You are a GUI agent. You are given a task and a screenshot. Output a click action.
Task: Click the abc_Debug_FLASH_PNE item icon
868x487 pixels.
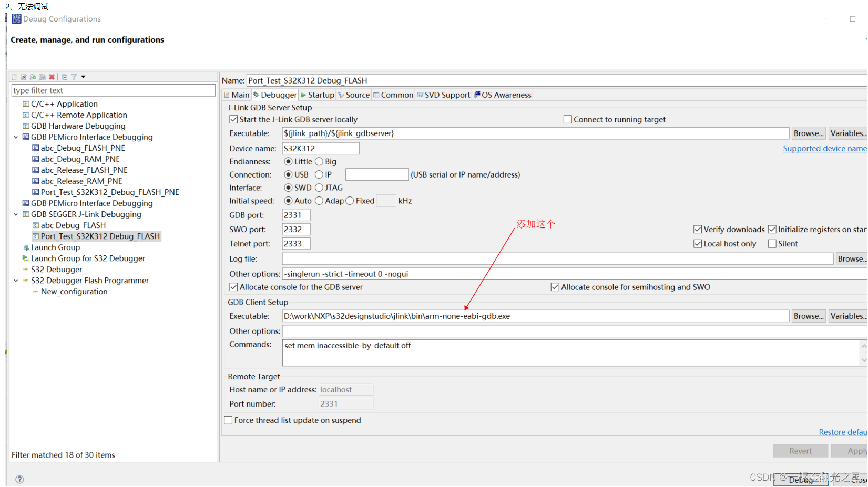pos(36,148)
